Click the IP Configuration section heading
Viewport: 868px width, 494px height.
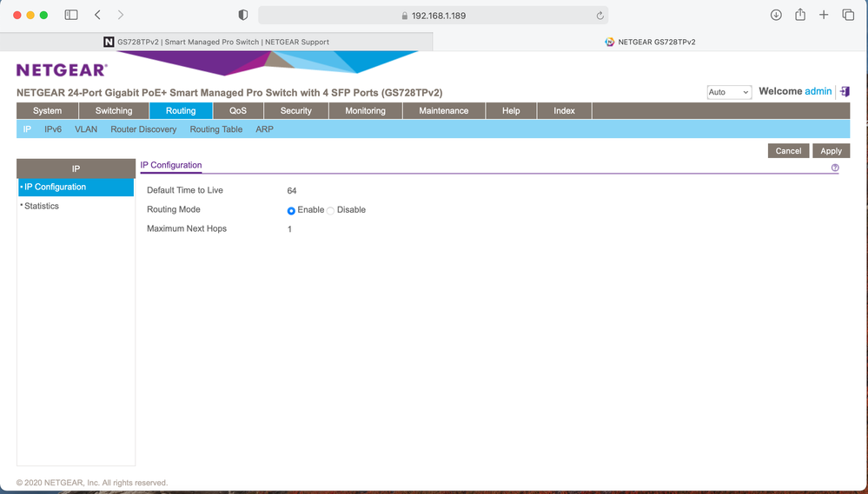pos(171,165)
